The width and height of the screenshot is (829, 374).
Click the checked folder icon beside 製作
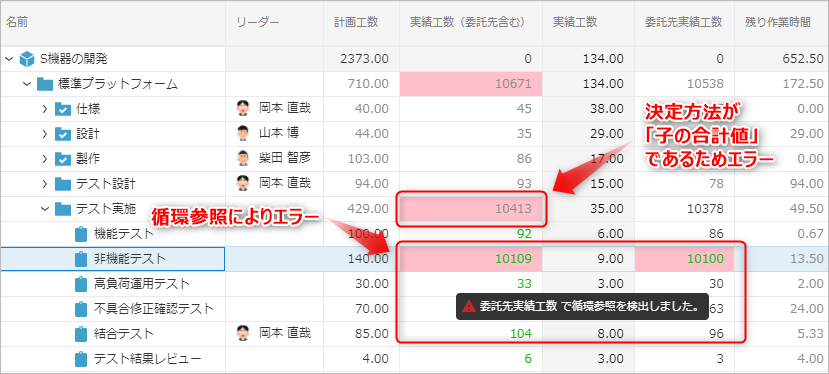63,159
